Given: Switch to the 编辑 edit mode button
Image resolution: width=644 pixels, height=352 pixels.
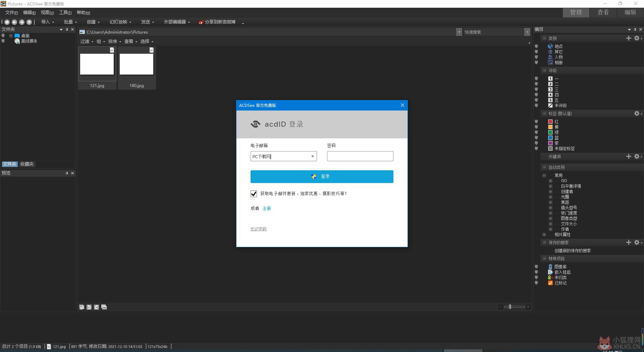Looking at the screenshot, I should [x=630, y=12].
